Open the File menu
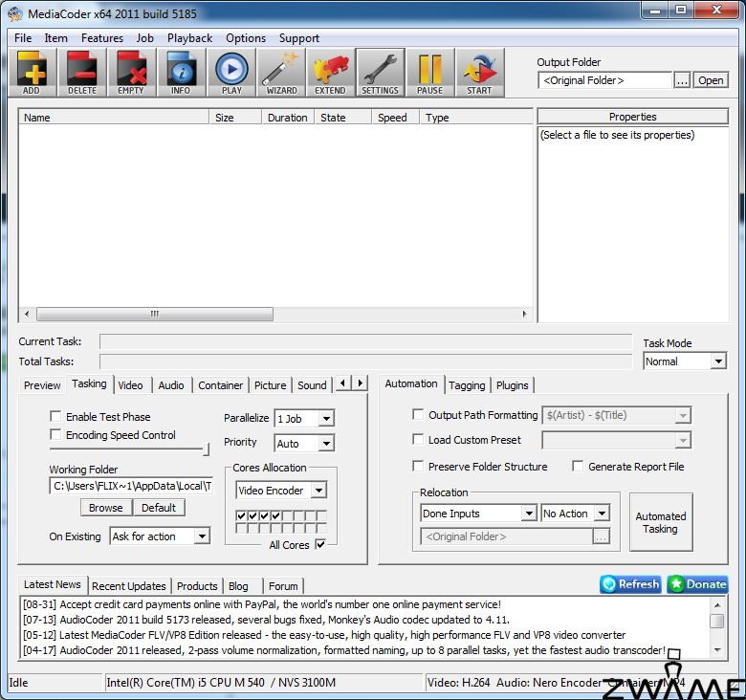 pos(23,38)
